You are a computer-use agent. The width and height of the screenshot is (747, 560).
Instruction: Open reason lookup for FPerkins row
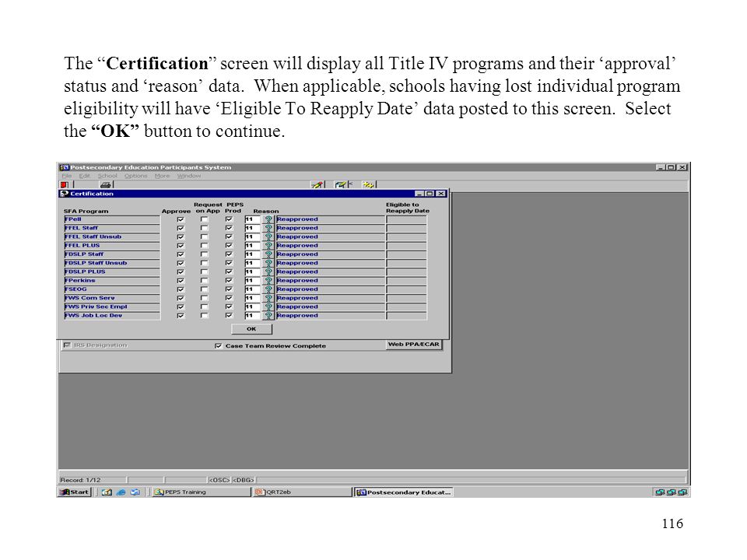tap(268, 281)
